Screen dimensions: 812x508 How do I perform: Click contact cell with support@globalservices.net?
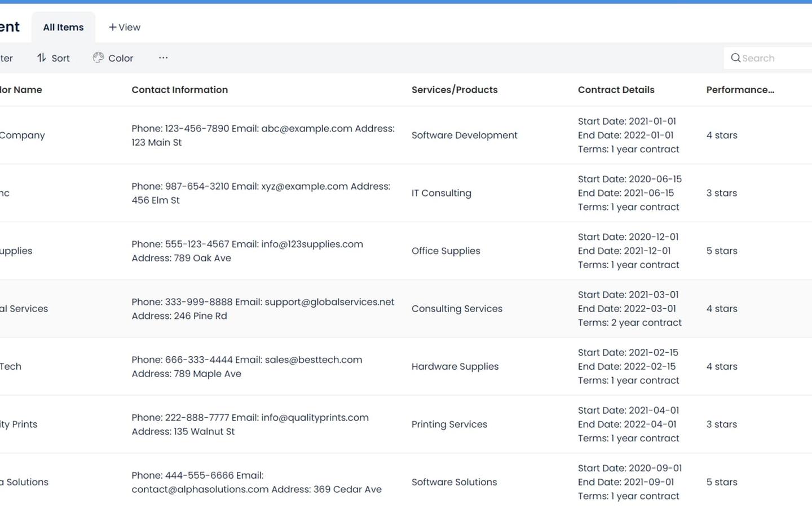pyautogui.click(x=263, y=309)
